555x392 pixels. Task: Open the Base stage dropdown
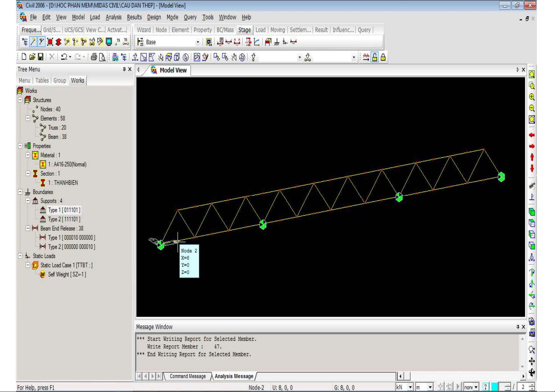click(198, 42)
